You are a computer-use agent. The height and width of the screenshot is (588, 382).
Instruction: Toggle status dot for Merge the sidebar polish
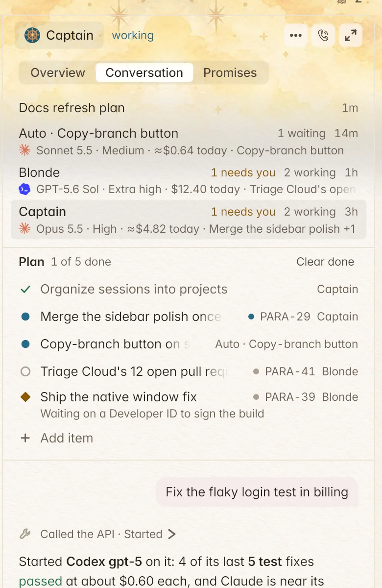25,317
